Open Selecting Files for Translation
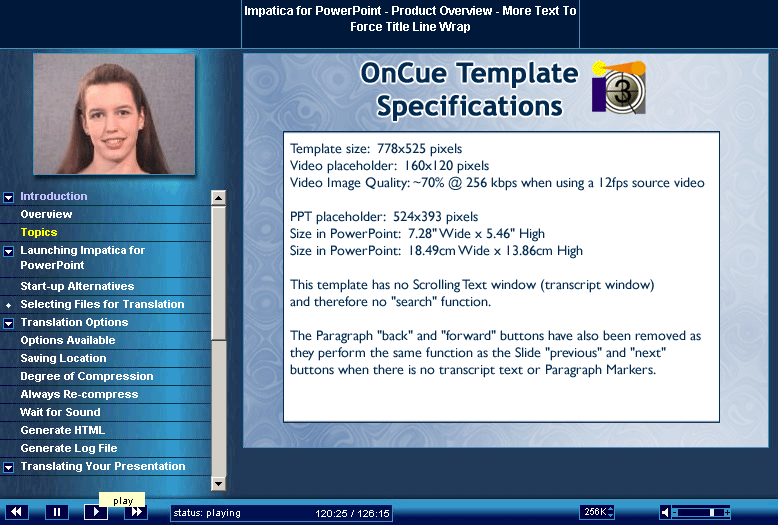778x525 pixels. [x=102, y=304]
